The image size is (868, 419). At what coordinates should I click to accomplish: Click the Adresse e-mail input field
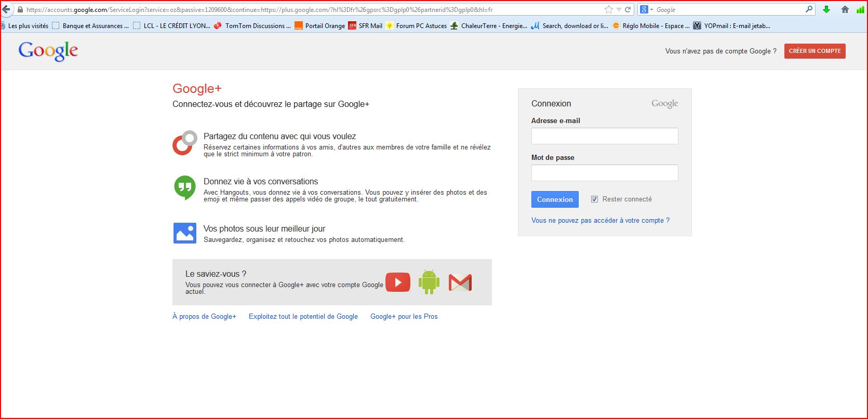coord(605,136)
